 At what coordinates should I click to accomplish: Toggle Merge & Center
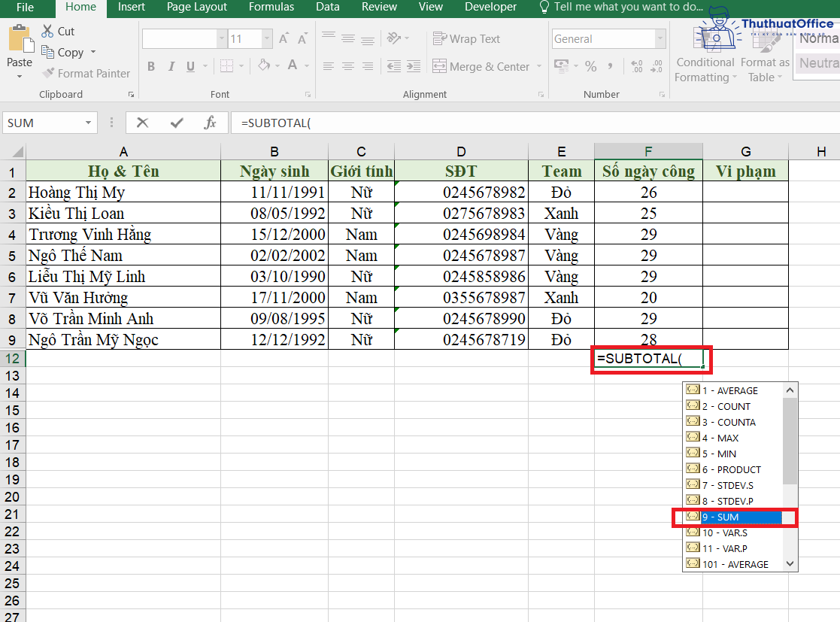point(481,66)
